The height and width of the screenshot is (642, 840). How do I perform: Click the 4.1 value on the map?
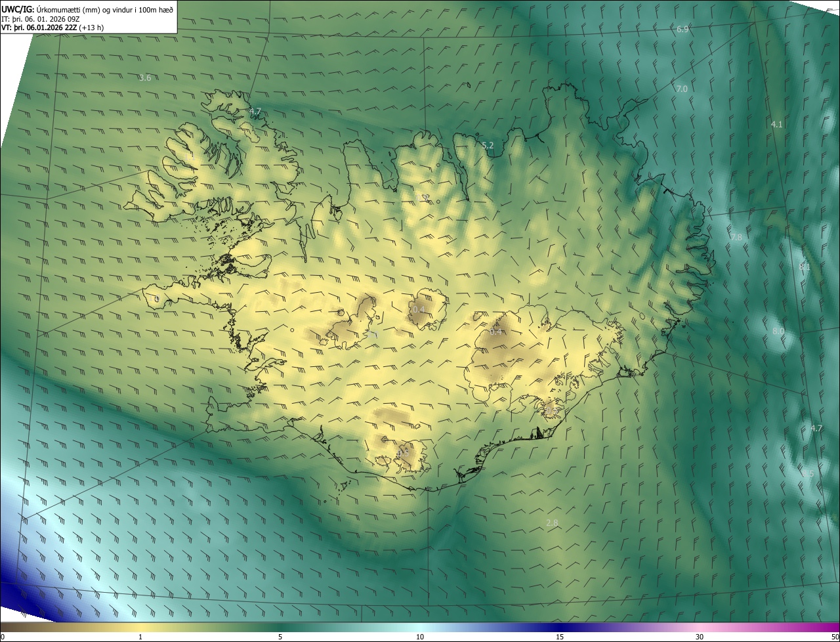click(777, 124)
